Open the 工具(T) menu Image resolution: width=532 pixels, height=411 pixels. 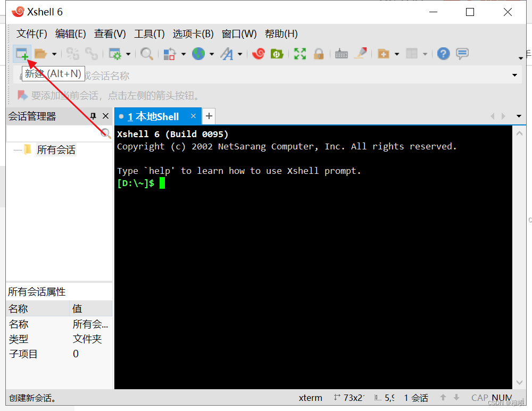coord(149,34)
